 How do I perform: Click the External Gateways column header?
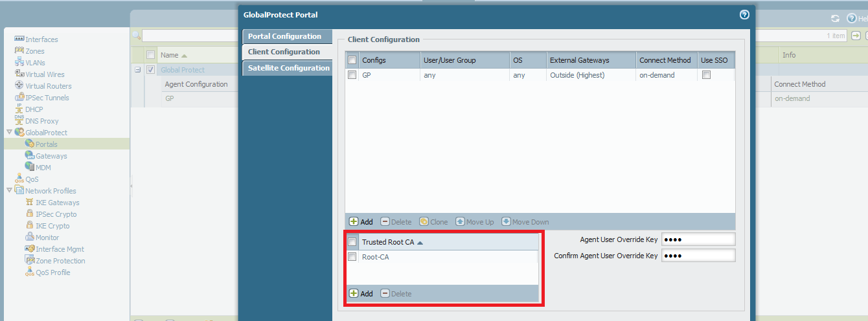pos(591,60)
